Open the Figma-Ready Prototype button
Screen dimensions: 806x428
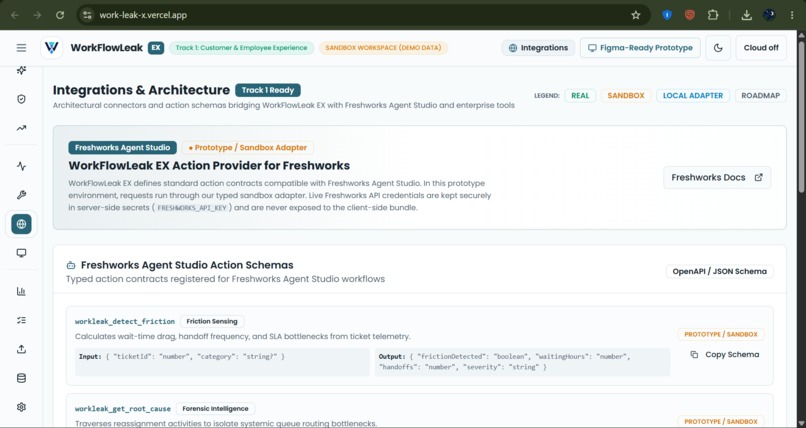pyautogui.click(x=640, y=48)
